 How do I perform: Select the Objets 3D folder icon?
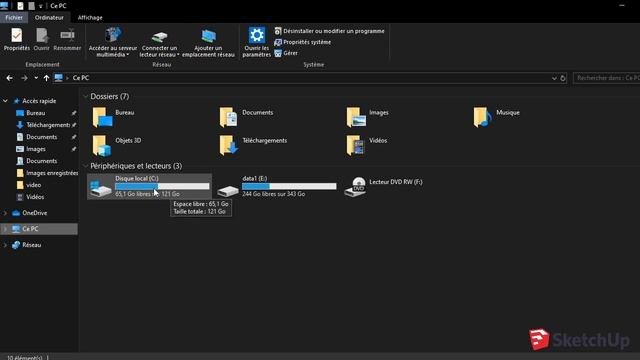pyautogui.click(x=102, y=145)
